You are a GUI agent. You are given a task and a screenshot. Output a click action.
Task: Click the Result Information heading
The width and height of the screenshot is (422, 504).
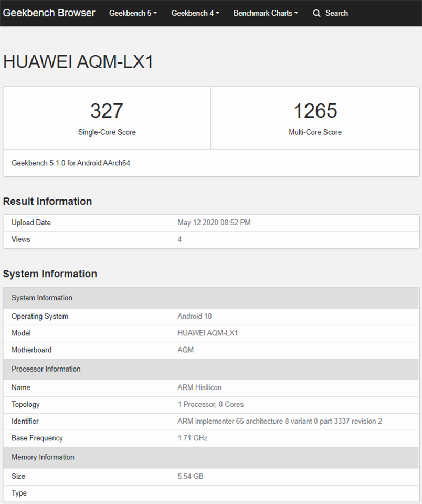pos(47,201)
